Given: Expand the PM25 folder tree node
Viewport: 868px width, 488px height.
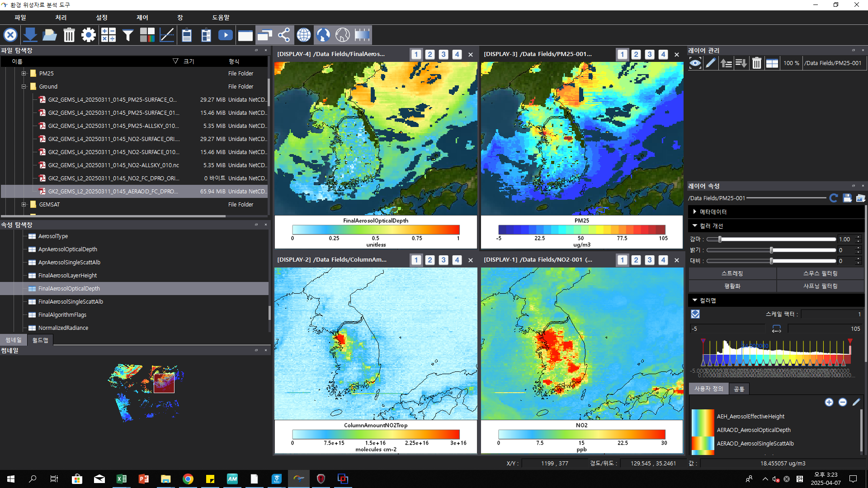Looking at the screenshot, I should click(24, 73).
